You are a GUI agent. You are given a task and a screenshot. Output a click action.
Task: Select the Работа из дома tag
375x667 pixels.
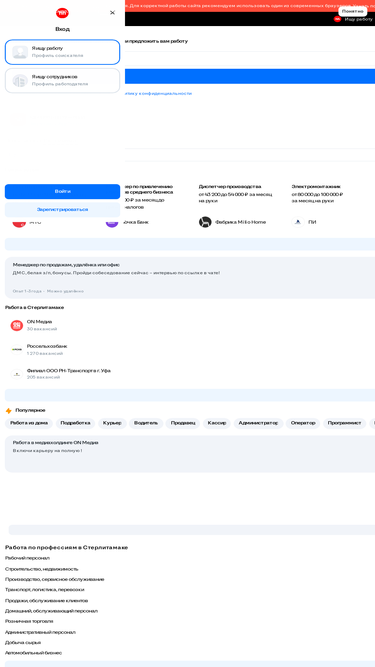[29, 423]
